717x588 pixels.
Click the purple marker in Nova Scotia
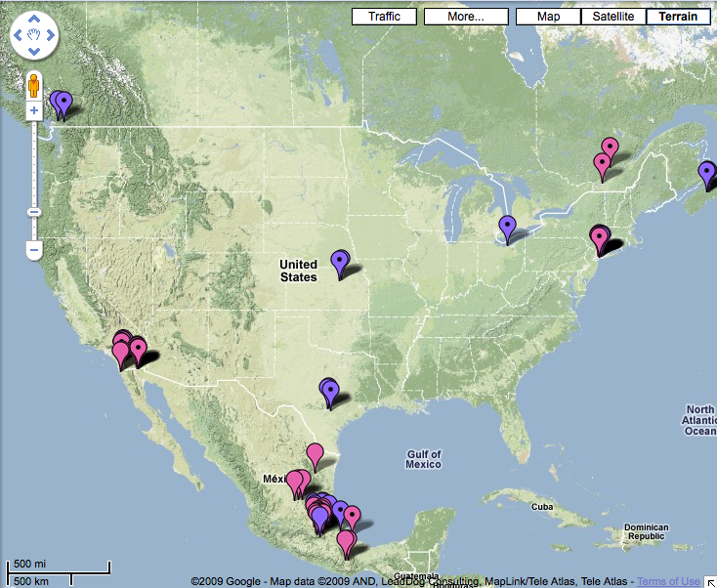(706, 173)
